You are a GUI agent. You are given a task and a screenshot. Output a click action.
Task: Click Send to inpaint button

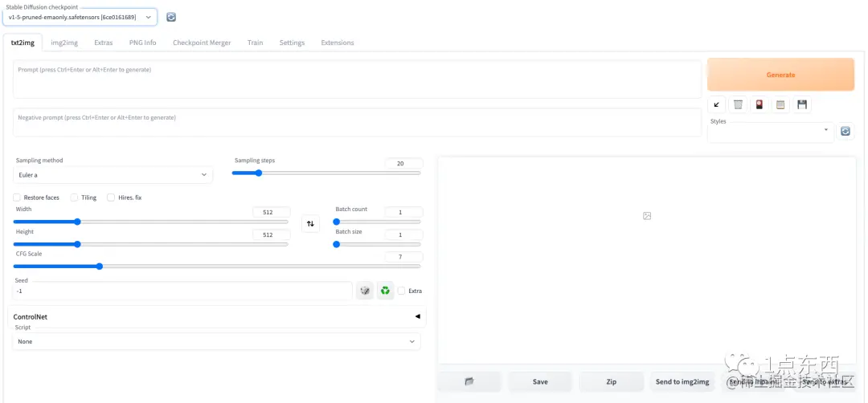point(754,381)
